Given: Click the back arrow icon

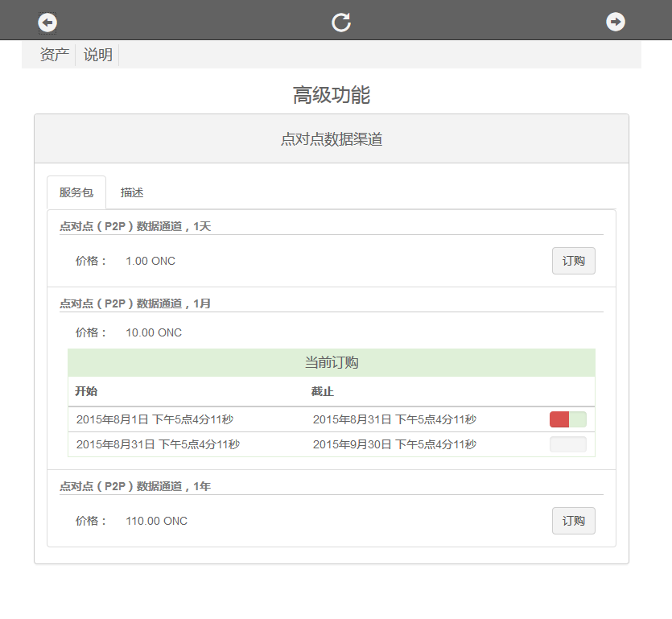Looking at the screenshot, I should [x=47, y=23].
